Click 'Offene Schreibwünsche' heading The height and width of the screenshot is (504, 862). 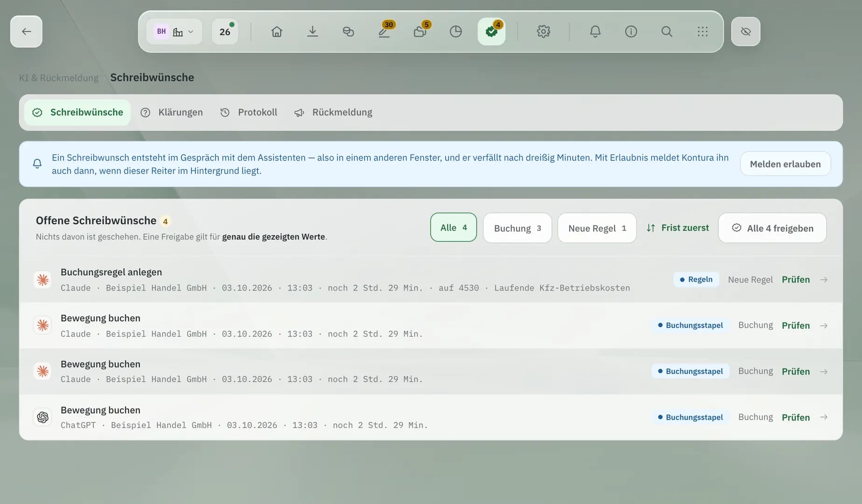[x=96, y=221]
